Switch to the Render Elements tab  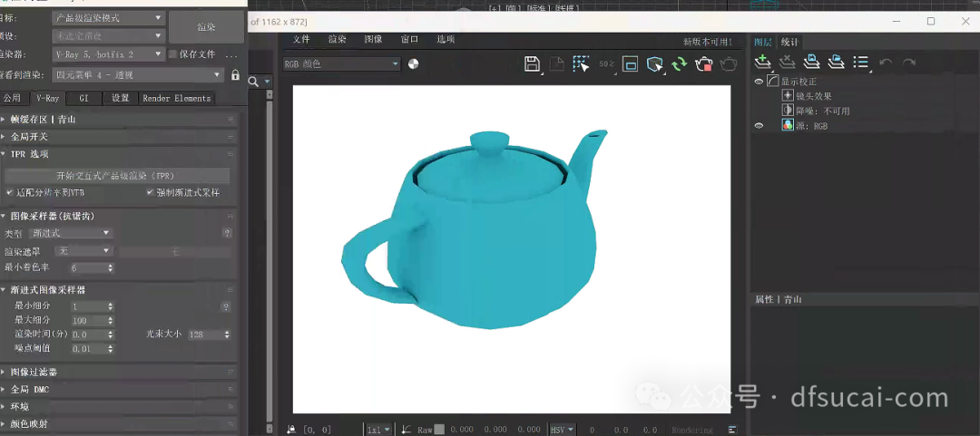pos(177,98)
